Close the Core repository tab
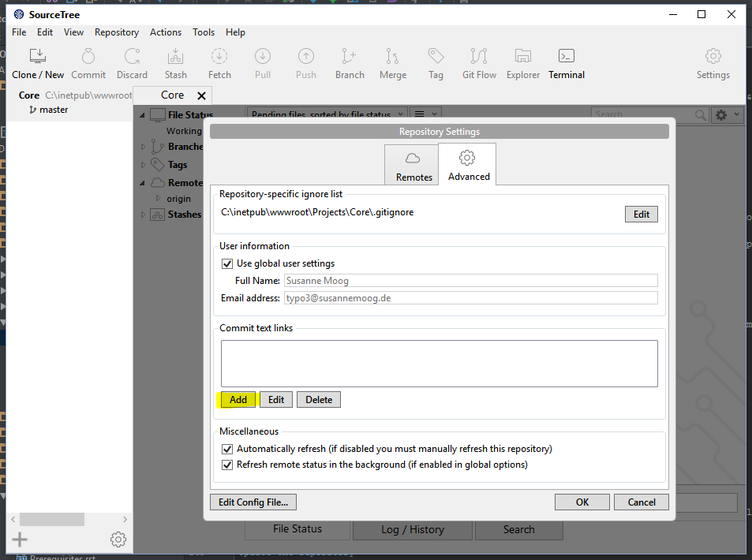The height and width of the screenshot is (560, 752). 202,96
